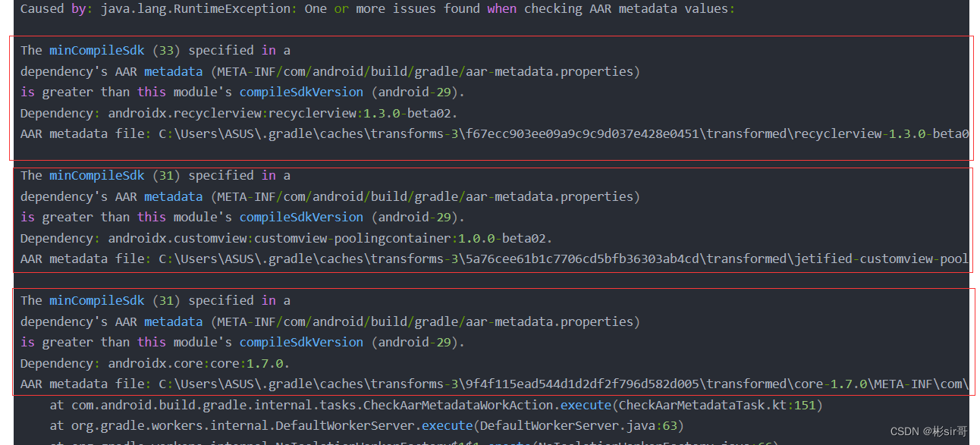Select 'Dependency: androidx.recyclerview:recyclerview:1.3.0-beta02.'
Image resolution: width=980 pixels, height=445 pixels.
pyautogui.click(x=239, y=113)
